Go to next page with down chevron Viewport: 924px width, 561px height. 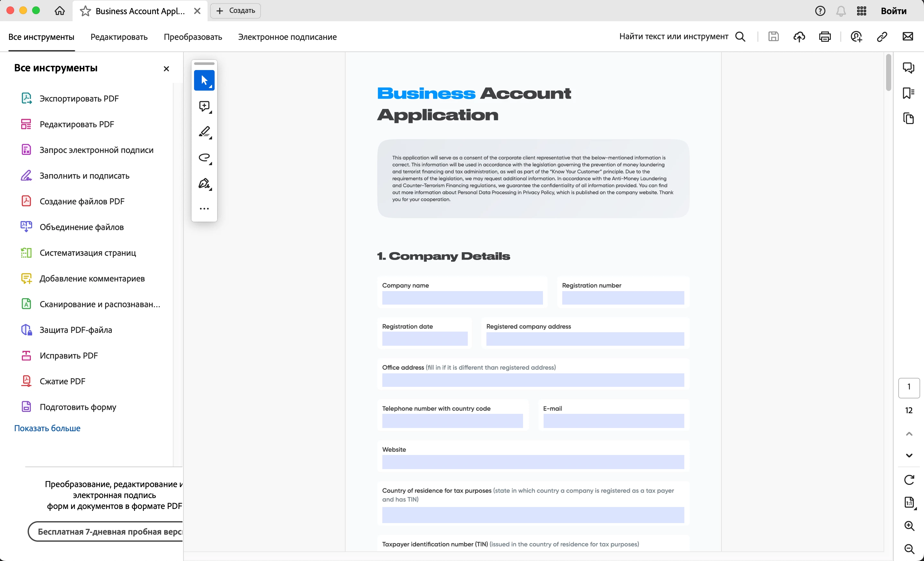pos(909,455)
